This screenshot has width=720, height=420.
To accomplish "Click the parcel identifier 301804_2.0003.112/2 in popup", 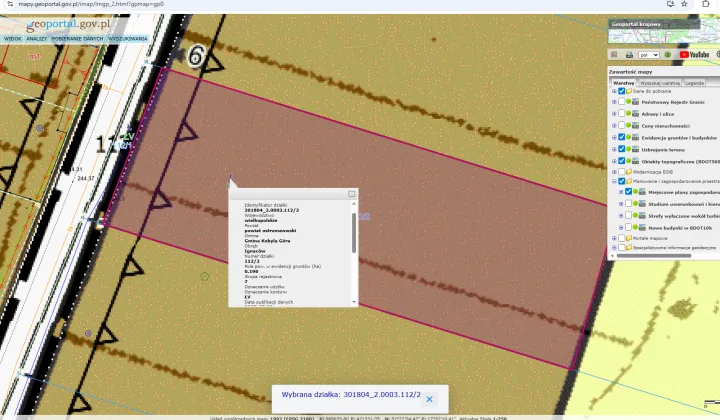I will [x=271, y=210].
